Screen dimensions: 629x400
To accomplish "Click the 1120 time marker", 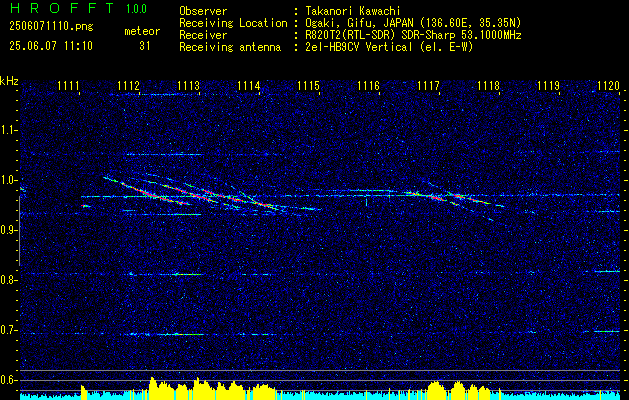I will (608, 85).
